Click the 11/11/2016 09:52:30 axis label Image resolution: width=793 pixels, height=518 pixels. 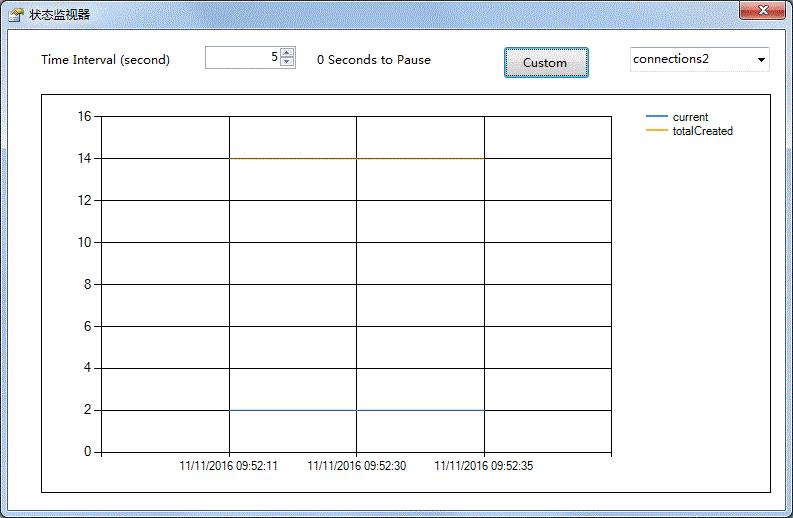[x=357, y=466]
